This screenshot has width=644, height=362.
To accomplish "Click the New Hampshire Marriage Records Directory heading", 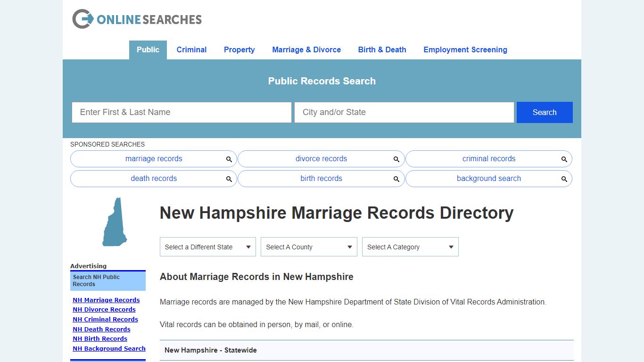I will pyautogui.click(x=337, y=213).
